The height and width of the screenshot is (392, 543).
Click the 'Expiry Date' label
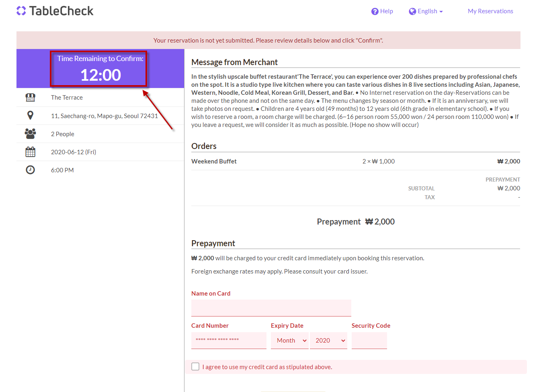pos(287,326)
